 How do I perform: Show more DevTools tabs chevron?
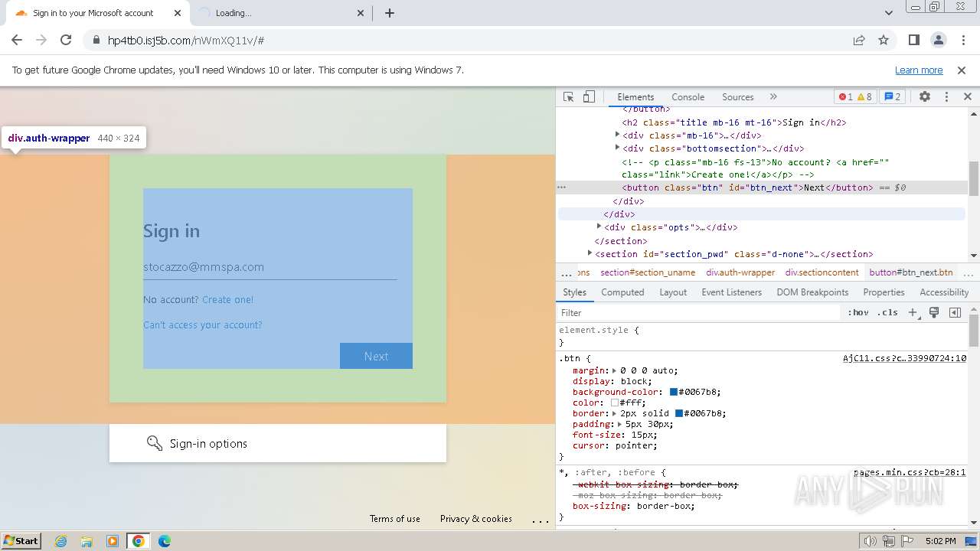[x=773, y=97]
